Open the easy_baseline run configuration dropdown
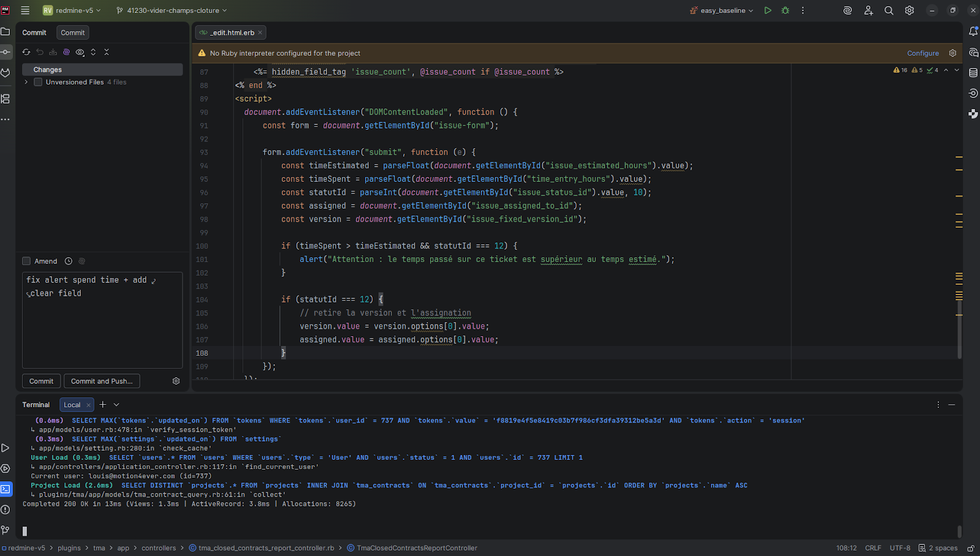This screenshot has width=980, height=556. [723, 10]
